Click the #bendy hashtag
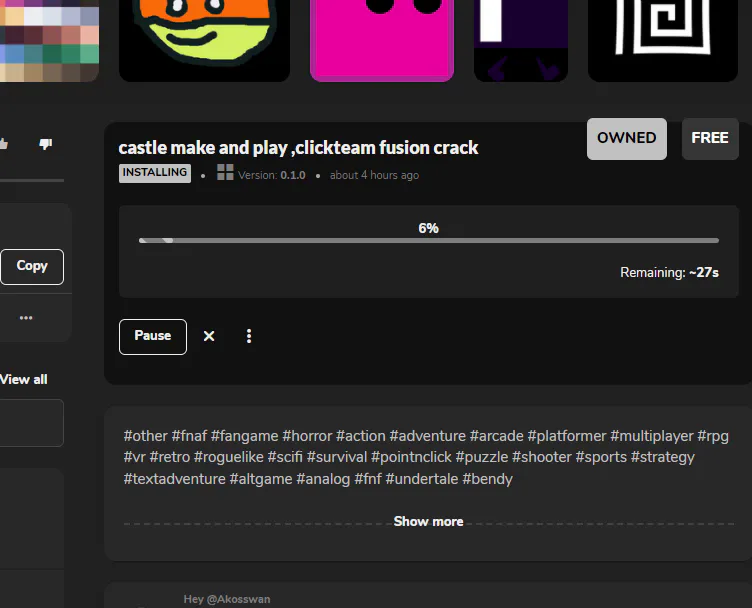Screen dimensions: 752x608 (x=487, y=479)
